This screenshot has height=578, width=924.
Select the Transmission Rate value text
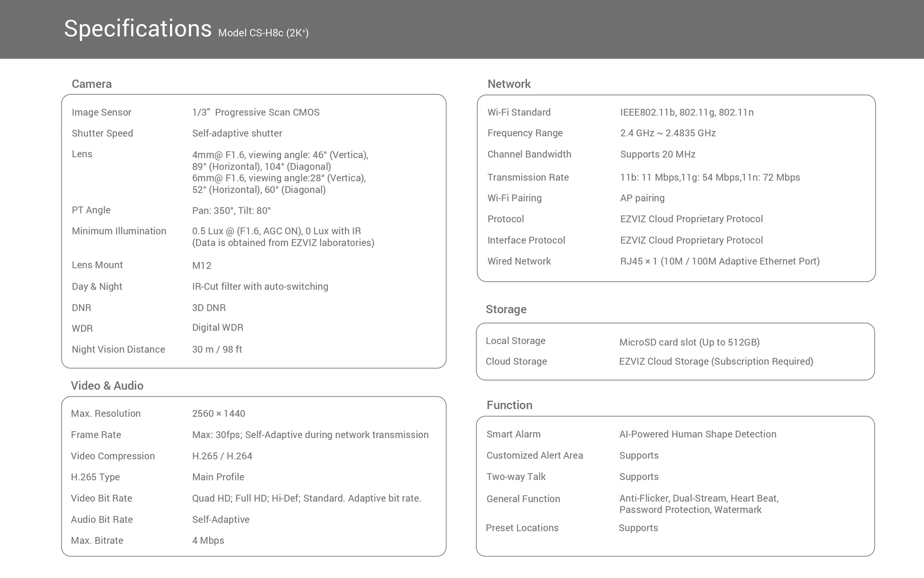pos(710,177)
